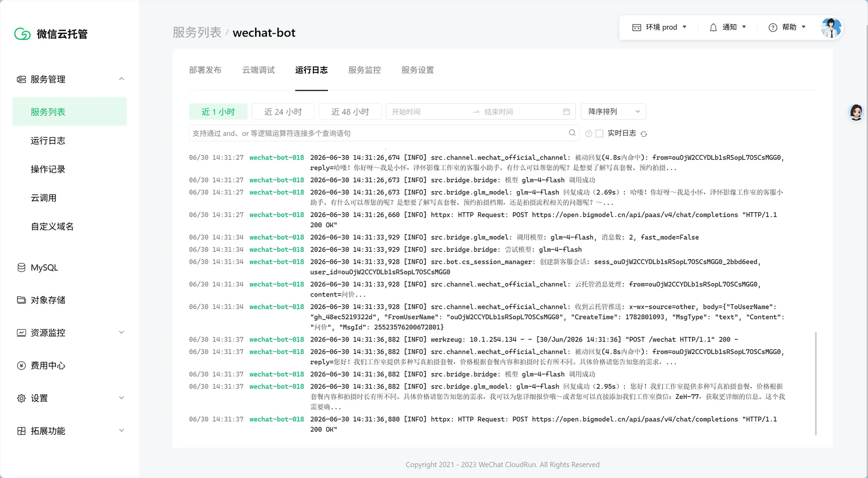
Task: Open the floating customer service avatar
Action: point(856,112)
